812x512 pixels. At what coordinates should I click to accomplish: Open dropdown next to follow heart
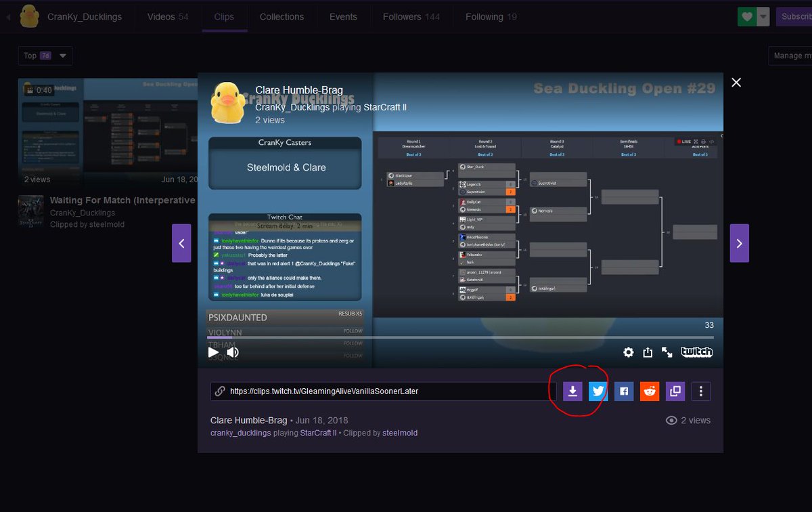tap(763, 17)
